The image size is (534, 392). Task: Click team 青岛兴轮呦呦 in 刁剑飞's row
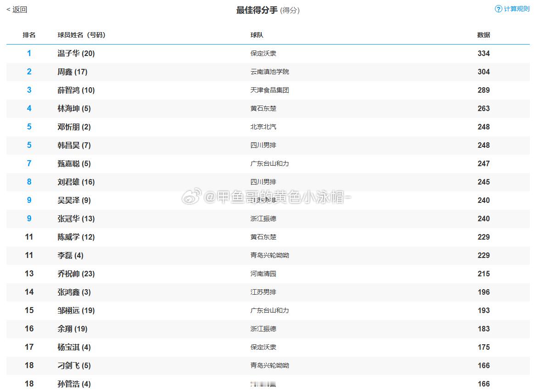coord(270,366)
